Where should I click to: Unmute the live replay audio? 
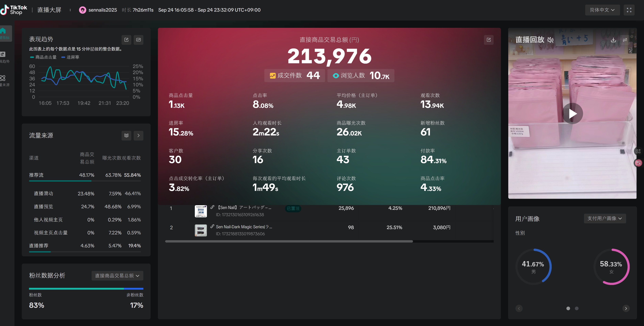(x=550, y=40)
